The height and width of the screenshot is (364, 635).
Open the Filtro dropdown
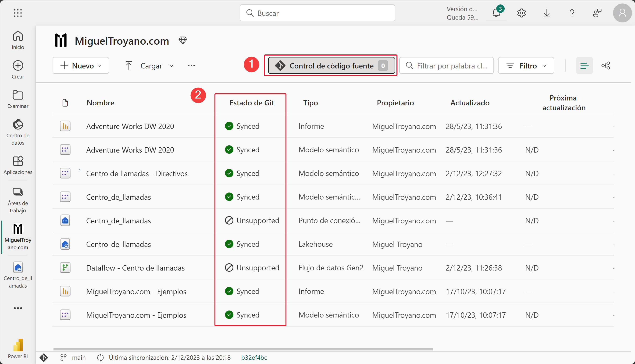click(526, 65)
